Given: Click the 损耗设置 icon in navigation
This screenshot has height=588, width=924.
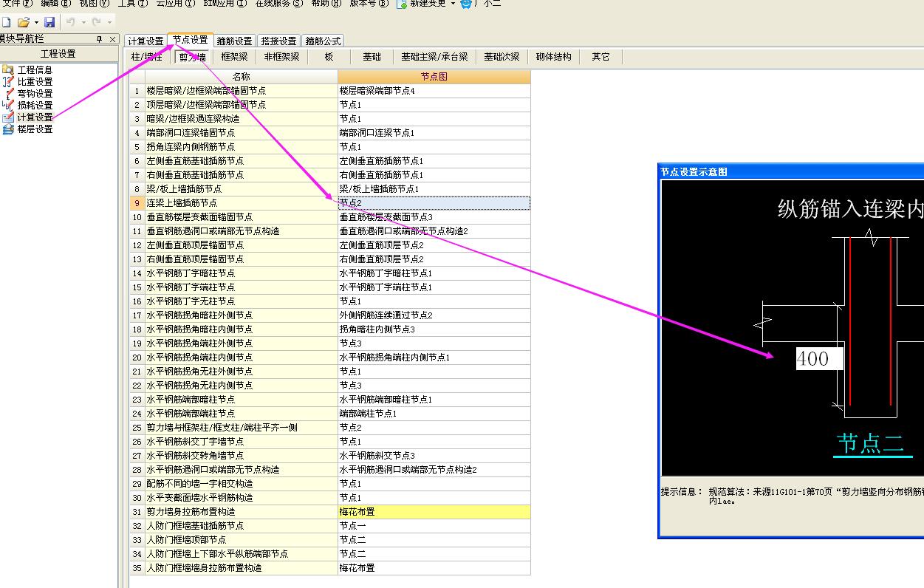Looking at the screenshot, I should coord(8,105).
